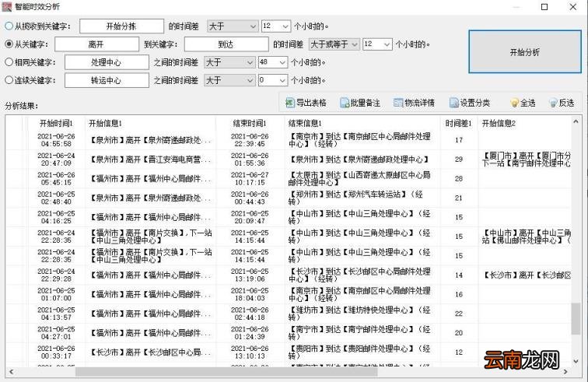This screenshot has width=588, height=382.
Task: Maximize the 智能时效分析 window
Action: [x=544, y=7]
